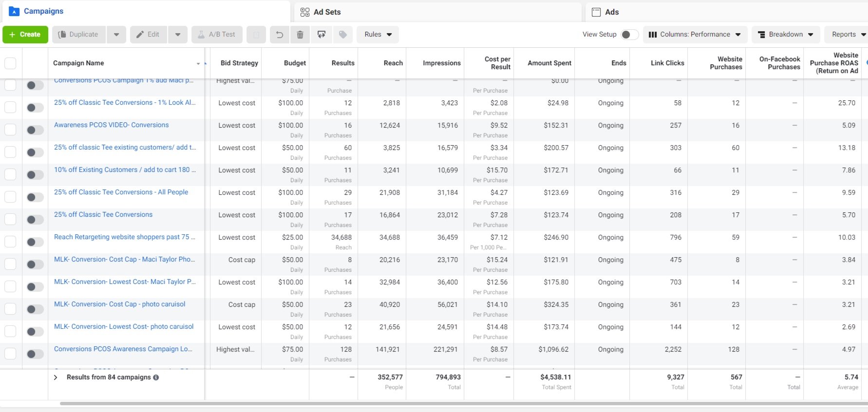Sort by the Bid Strategy column header
The width and height of the screenshot is (868, 412).
point(239,63)
